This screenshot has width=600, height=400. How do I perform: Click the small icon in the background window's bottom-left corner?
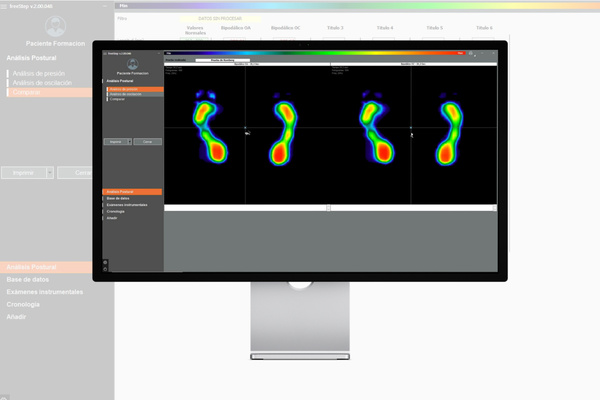(4, 395)
